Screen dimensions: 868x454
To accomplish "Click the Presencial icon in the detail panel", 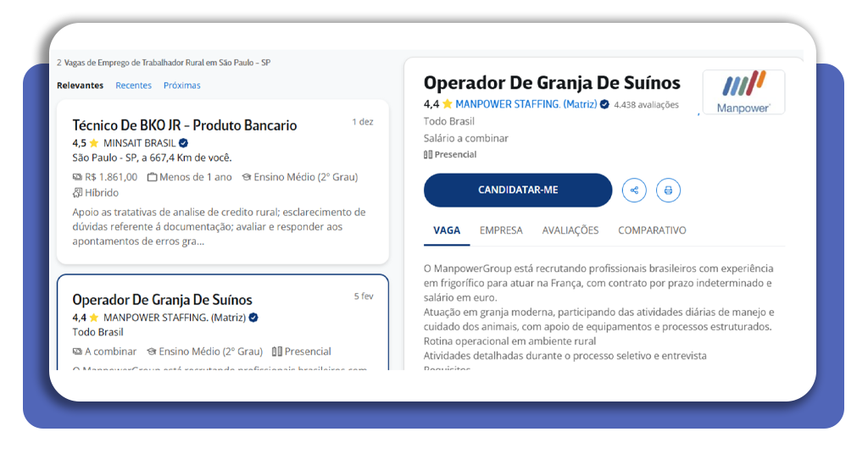I will [428, 154].
